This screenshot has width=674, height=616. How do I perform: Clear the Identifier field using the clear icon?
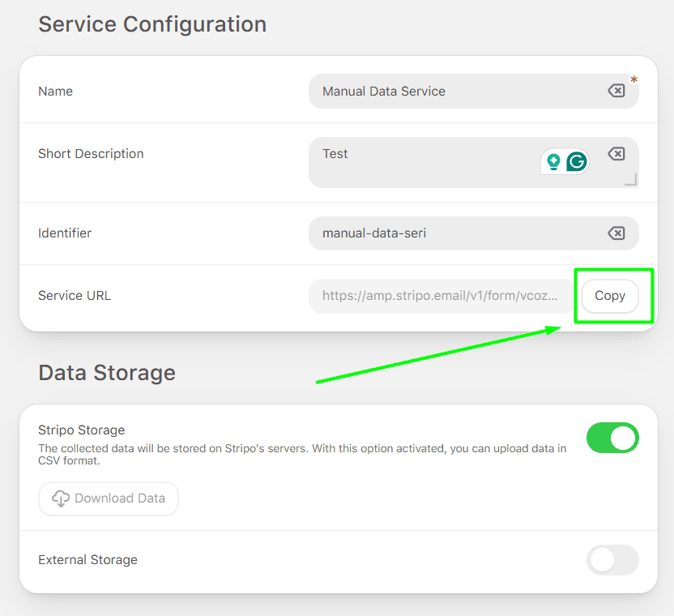click(616, 233)
